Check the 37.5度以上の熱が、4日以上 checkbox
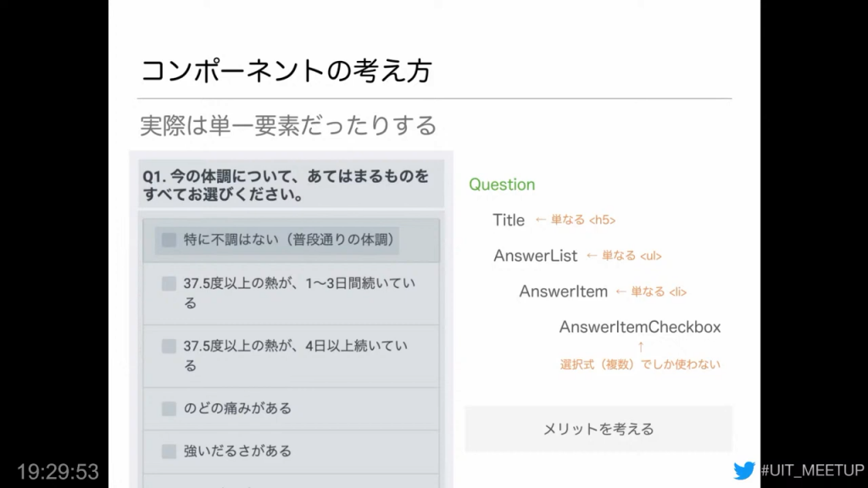The width and height of the screenshot is (868, 488). point(169,346)
